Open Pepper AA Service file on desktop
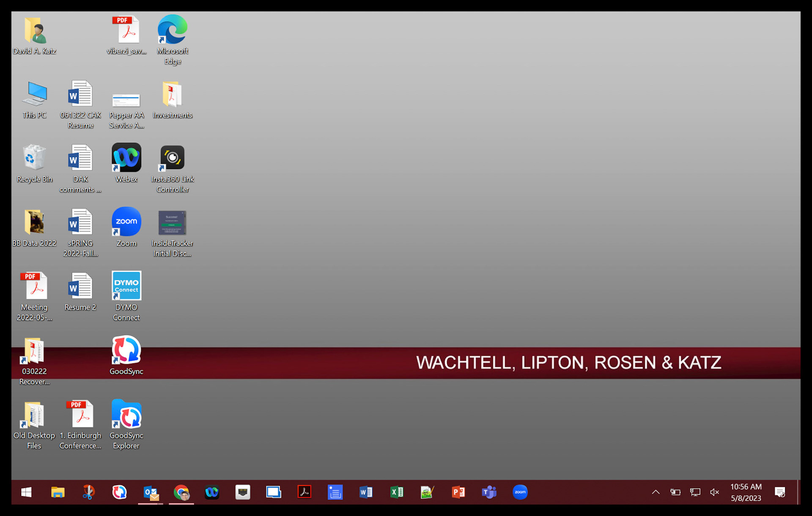Image resolution: width=812 pixels, height=516 pixels. [x=126, y=111]
